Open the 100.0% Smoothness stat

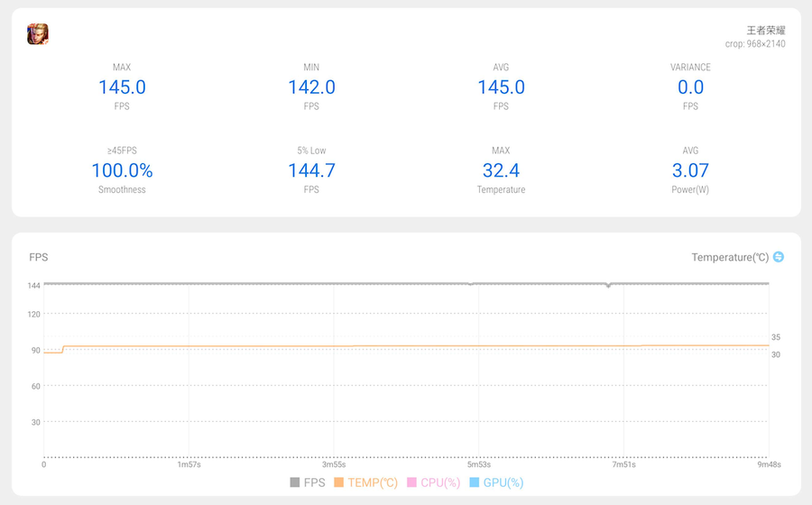[122, 170]
